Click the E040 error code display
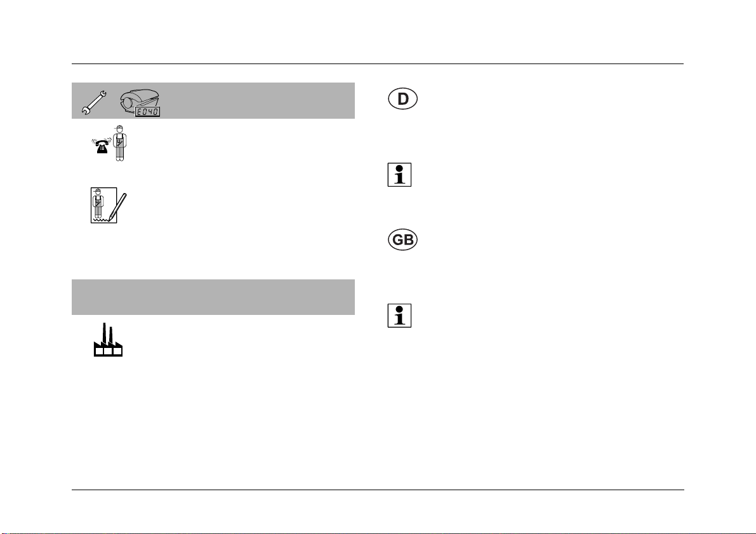This screenshot has height=534, width=756. (147, 111)
